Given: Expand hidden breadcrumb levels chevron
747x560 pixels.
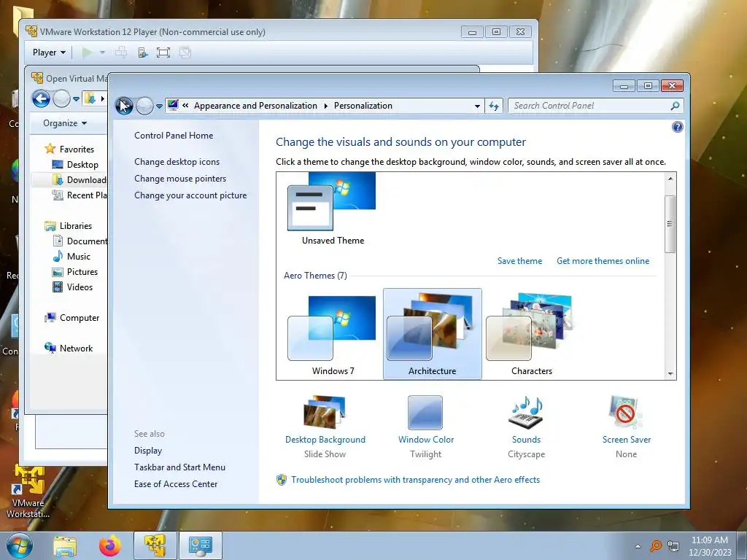Looking at the screenshot, I should coord(185,106).
